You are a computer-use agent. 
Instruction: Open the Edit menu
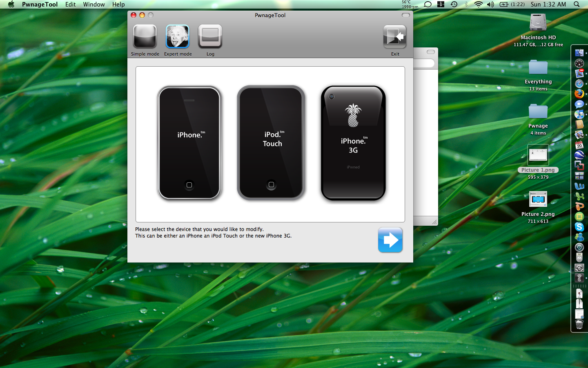tap(71, 4)
